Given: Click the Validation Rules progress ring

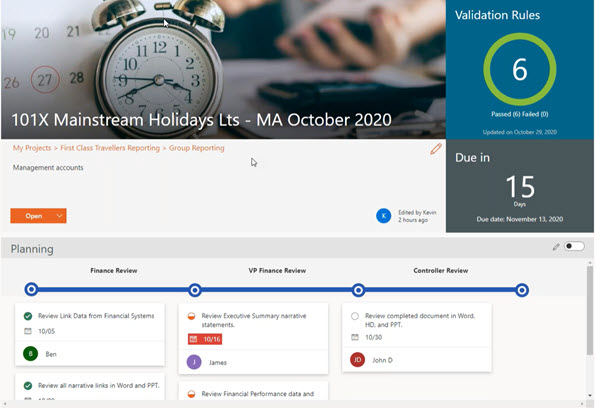Looking at the screenshot, I should point(520,69).
